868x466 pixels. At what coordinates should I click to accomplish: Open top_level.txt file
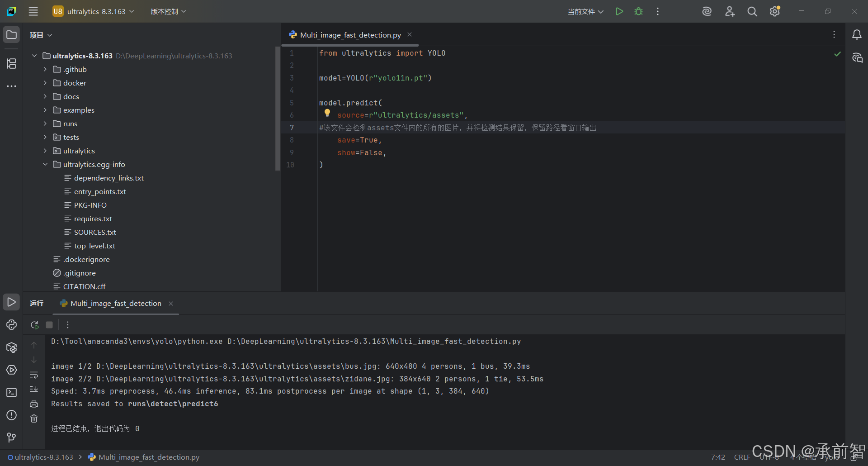(x=94, y=246)
